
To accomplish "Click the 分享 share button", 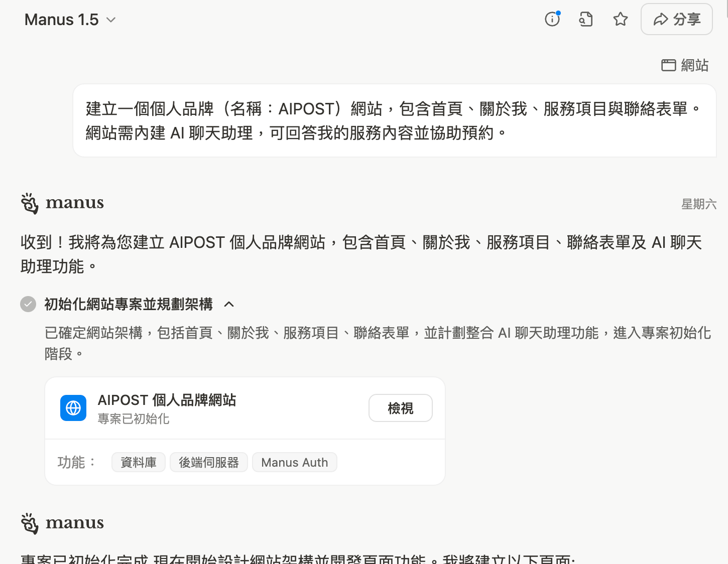I will pos(676,19).
